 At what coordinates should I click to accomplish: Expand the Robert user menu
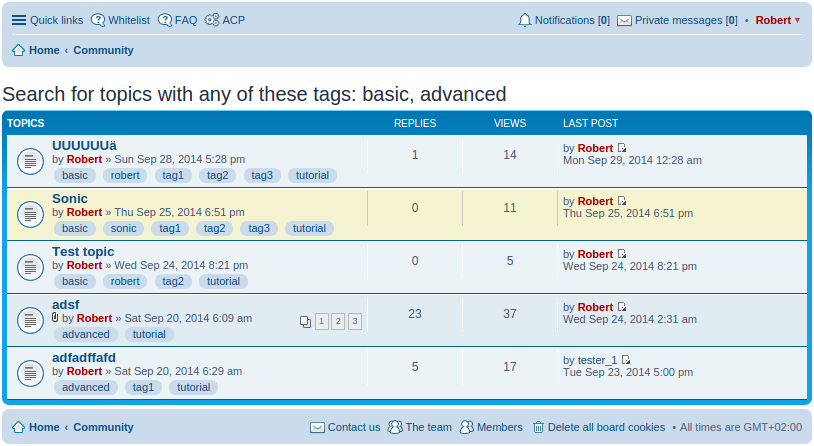pos(777,20)
